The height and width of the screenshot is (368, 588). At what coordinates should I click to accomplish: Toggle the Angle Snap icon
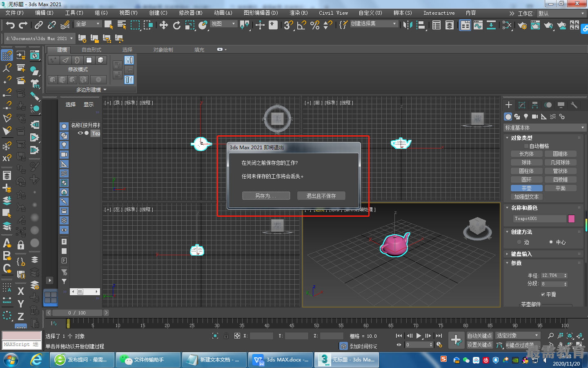tap(301, 25)
